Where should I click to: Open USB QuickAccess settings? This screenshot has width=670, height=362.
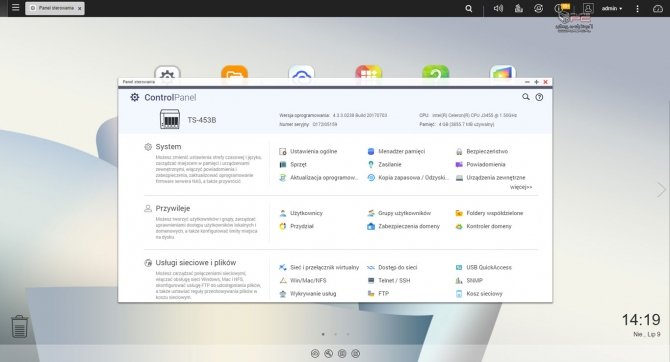484,268
